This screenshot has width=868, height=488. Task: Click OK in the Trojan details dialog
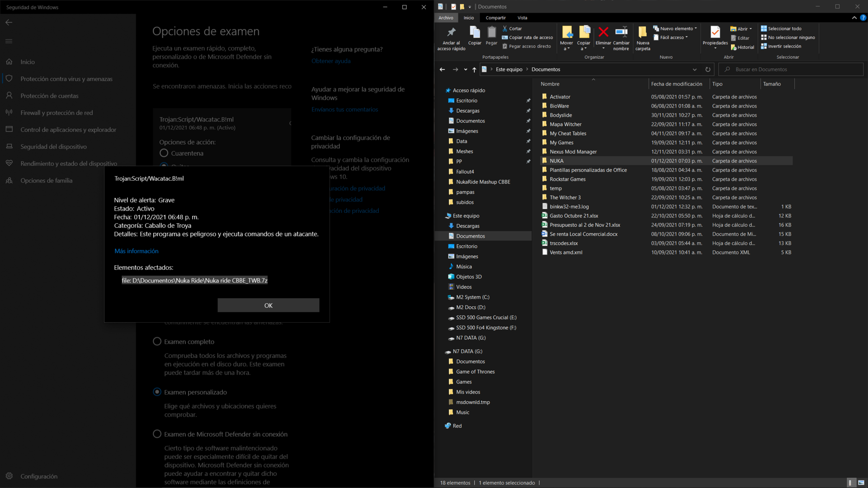(268, 305)
